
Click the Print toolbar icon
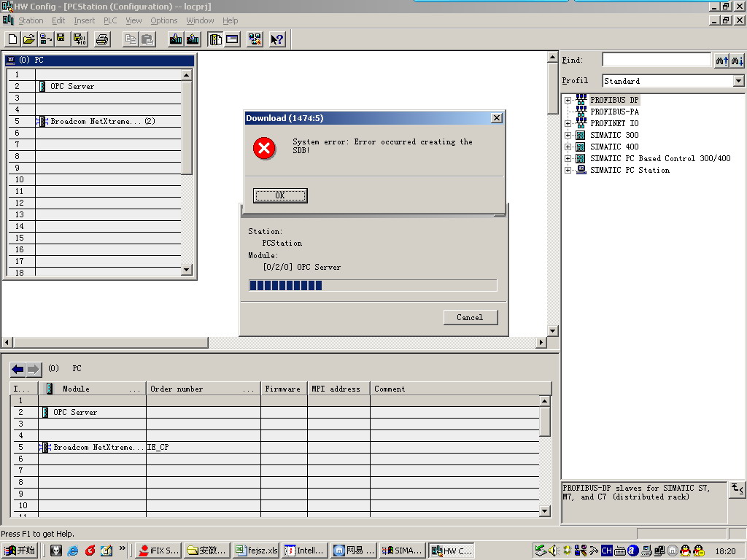point(102,39)
